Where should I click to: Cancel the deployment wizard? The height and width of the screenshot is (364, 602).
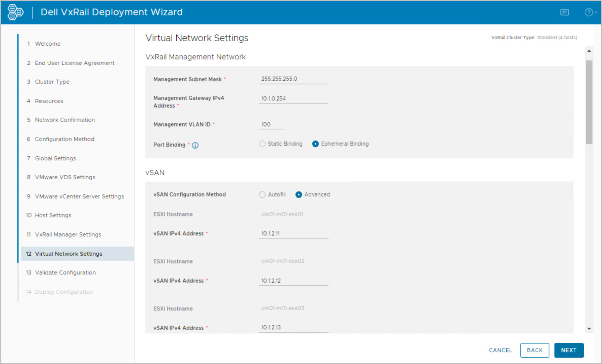(x=500, y=350)
